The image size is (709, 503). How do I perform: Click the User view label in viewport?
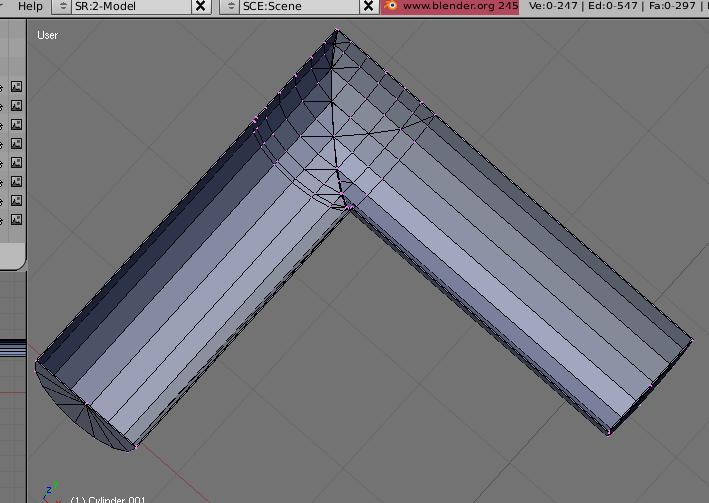pyautogui.click(x=47, y=35)
